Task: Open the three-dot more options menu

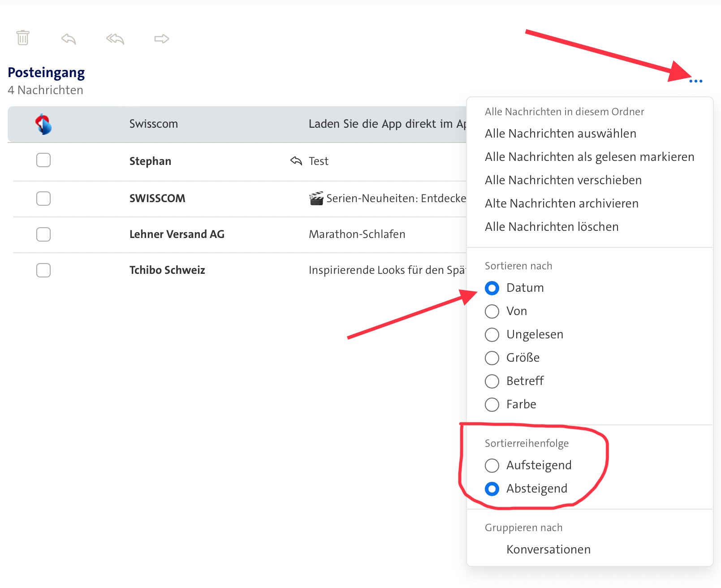Action: coord(695,81)
